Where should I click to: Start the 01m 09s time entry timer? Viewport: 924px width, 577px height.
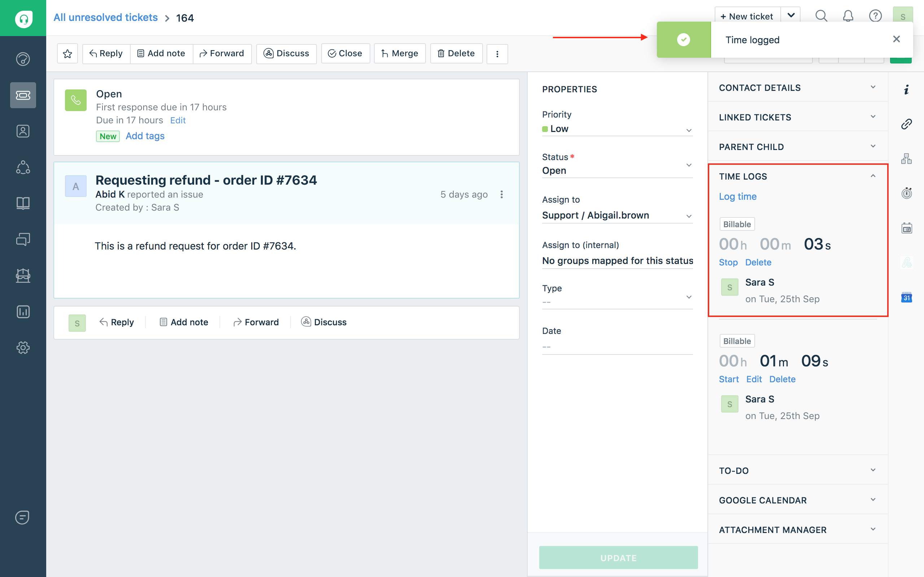[728, 379]
